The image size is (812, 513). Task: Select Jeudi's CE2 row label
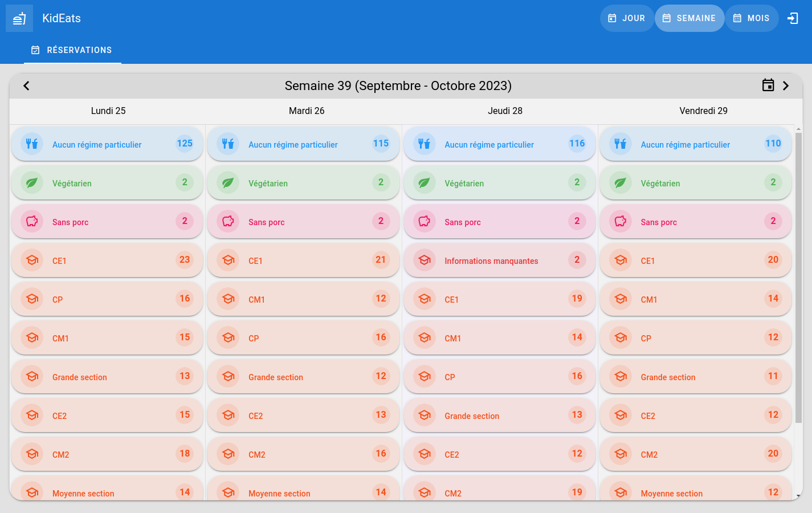[452, 455]
